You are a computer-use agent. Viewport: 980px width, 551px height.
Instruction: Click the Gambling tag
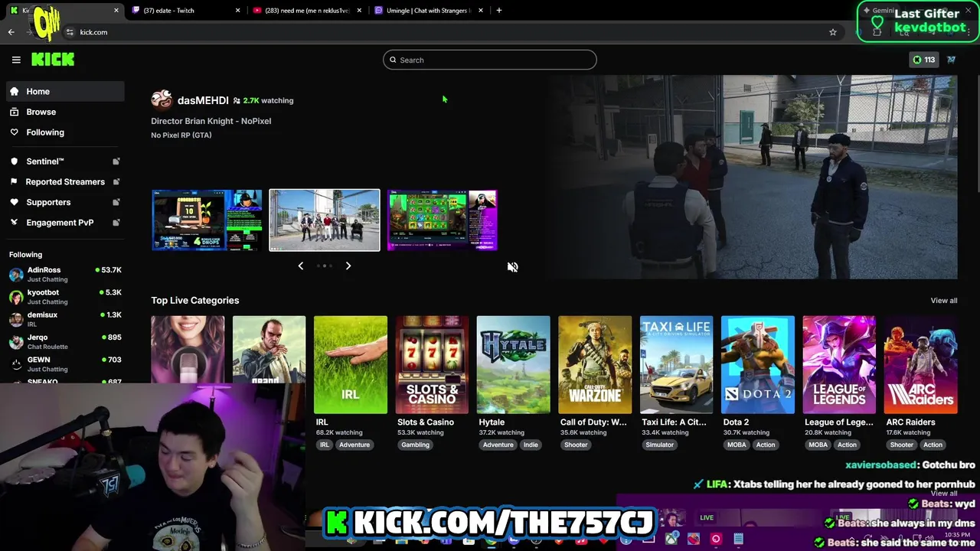click(x=415, y=445)
